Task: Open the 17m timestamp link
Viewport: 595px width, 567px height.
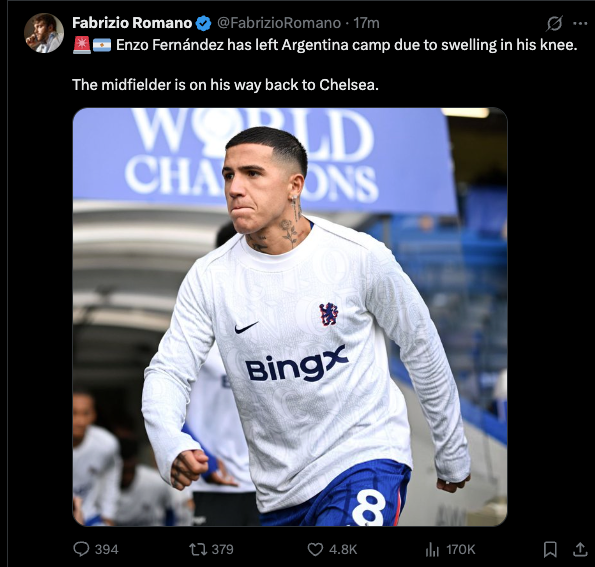Action: [x=366, y=23]
